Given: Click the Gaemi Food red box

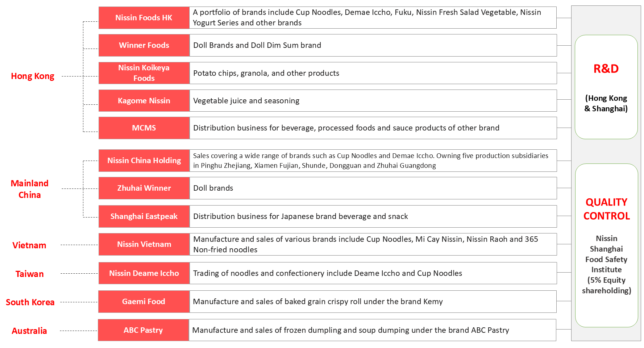Looking at the screenshot, I should coord(144,302).
